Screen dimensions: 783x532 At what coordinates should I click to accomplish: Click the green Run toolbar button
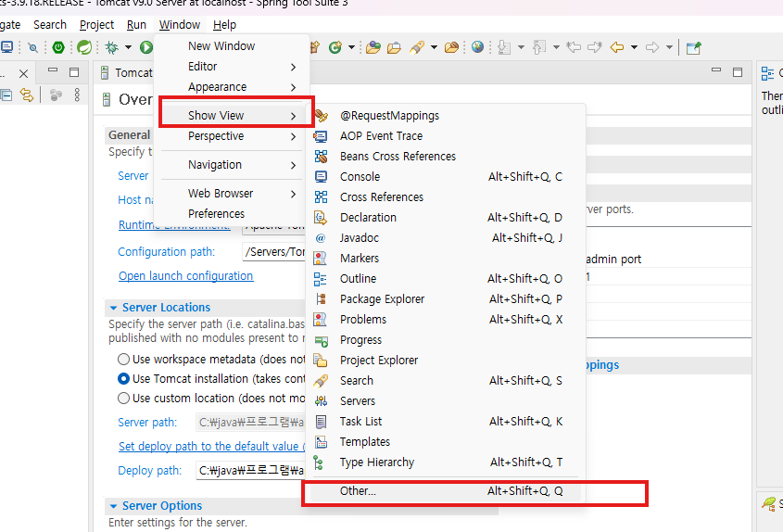click(146, 47)
